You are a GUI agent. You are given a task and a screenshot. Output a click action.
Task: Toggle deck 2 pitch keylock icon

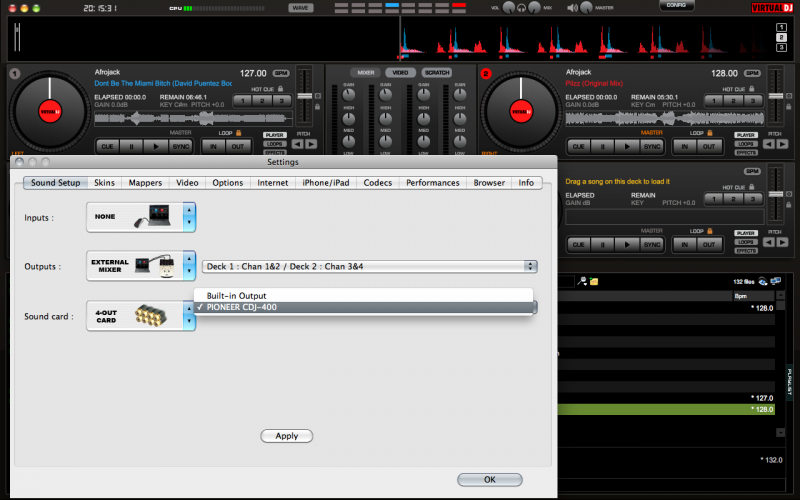[789, 107]
